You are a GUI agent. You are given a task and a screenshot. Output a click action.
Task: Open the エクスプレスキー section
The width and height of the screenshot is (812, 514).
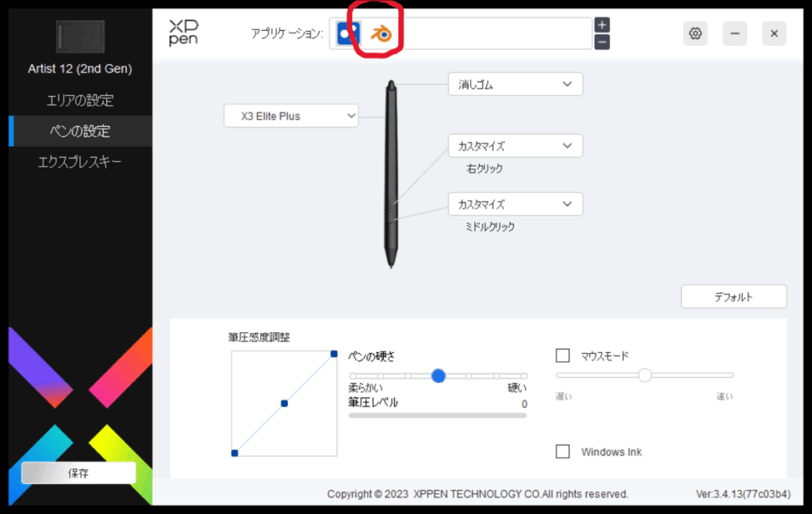coord(80,162)
